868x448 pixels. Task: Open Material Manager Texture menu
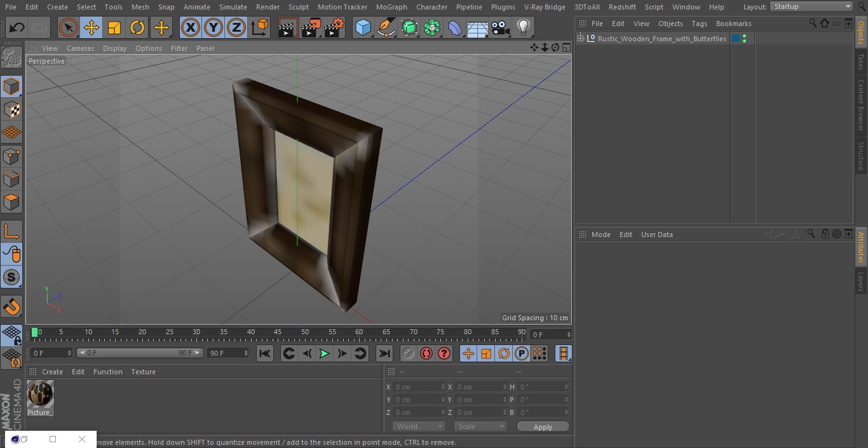pos(143,372)
